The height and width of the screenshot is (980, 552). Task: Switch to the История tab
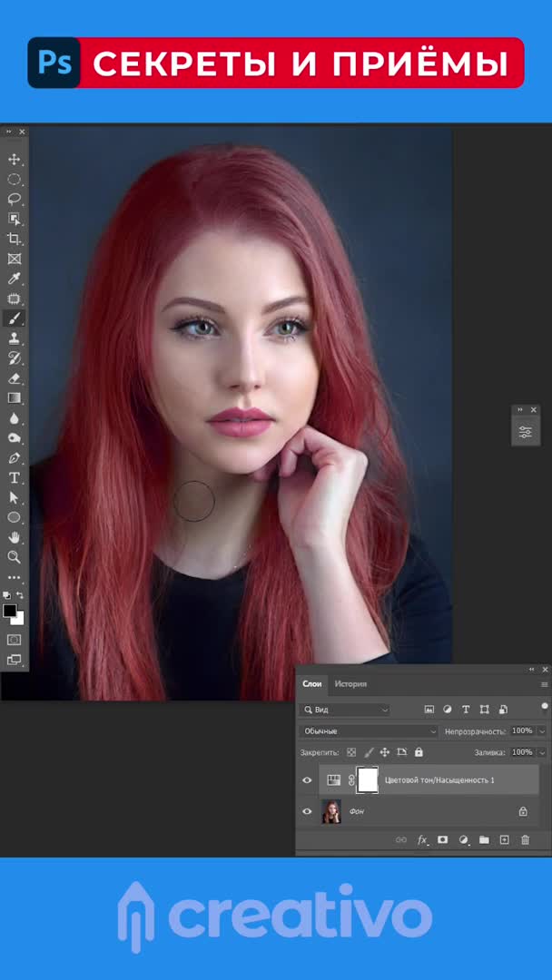[x=350, y=684]
